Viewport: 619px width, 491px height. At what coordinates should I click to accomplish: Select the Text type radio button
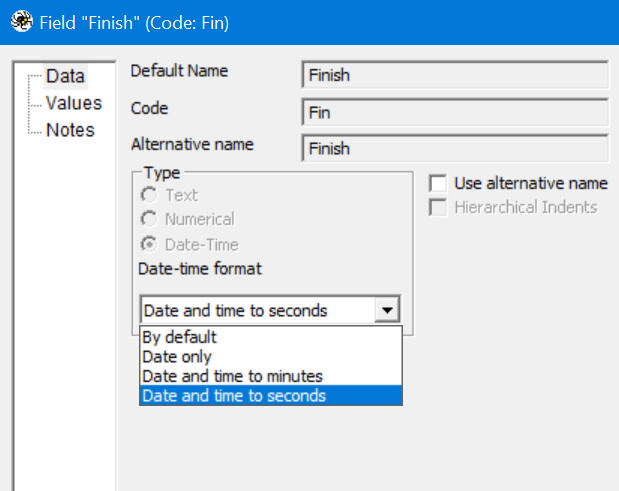149,195
